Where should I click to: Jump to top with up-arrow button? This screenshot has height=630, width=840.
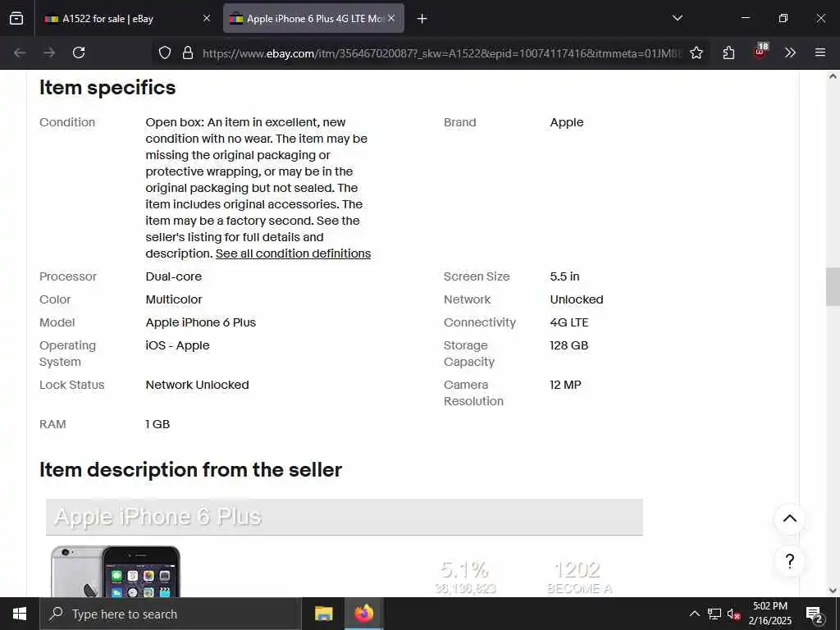point(790,518)
